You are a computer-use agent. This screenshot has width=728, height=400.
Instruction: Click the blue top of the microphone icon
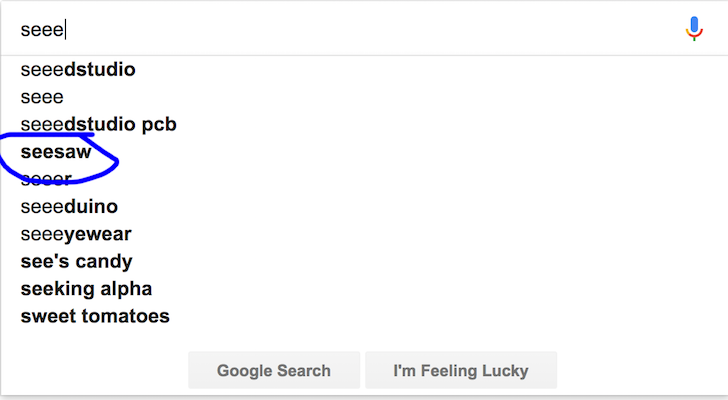coord(694,24)
